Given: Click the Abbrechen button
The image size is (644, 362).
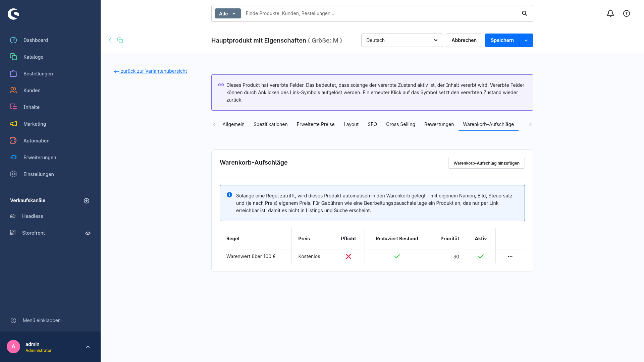Looking at the screenshot, I should coord(464,40).
